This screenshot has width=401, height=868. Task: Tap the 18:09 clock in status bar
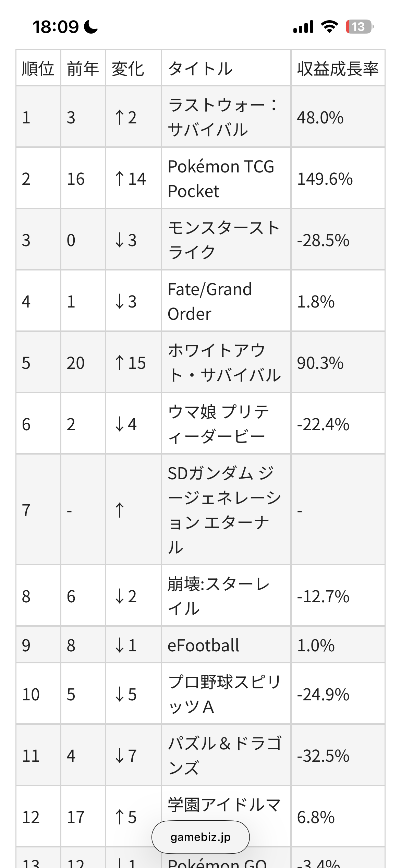56,27
